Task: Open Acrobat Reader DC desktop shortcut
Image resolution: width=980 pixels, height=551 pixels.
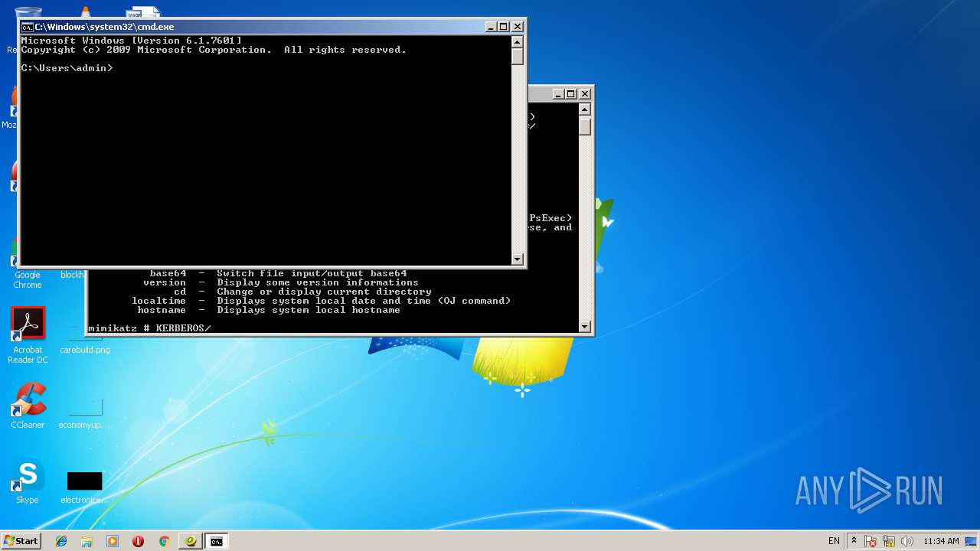Action: (28, 335)
